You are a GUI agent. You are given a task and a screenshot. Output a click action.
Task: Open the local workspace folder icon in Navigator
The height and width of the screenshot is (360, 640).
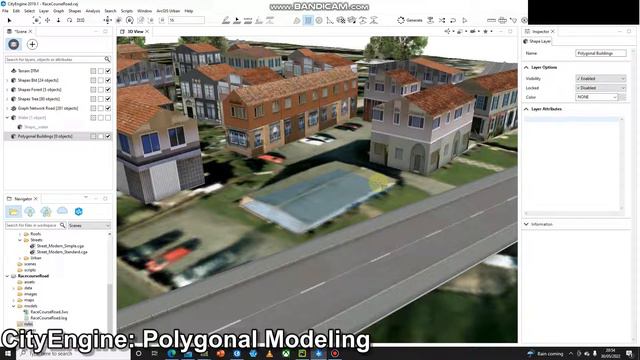(13, 211)
